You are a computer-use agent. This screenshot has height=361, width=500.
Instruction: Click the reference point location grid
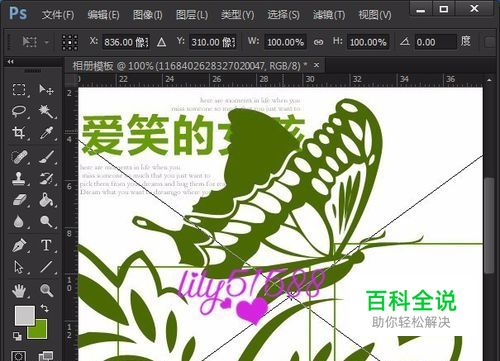[70, 42]
